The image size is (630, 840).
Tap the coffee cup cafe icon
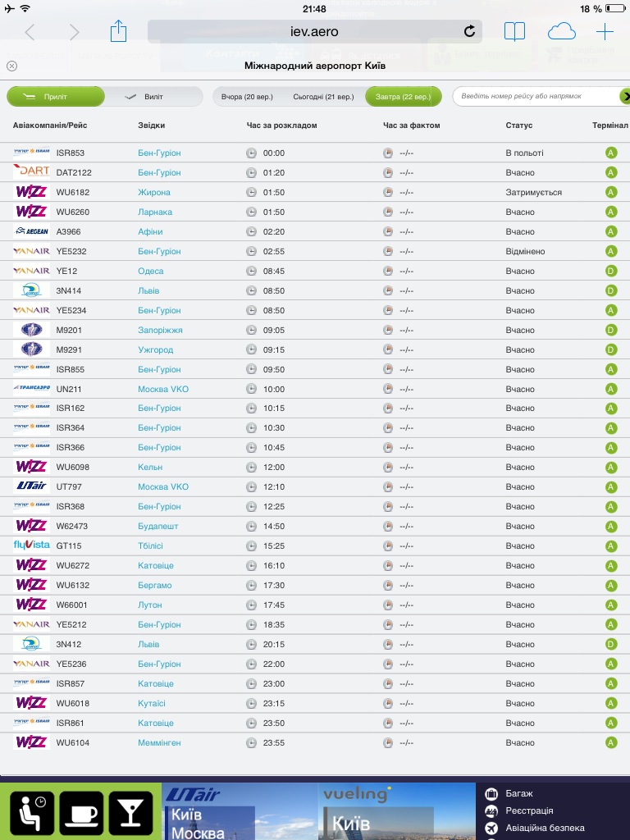[81, 813]
